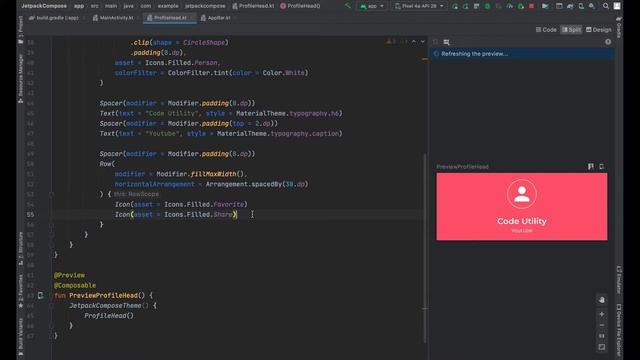Image resolution: width=640 pixels, height=360 pixels.
Task: Click the SDK Manager icon
Action: [x=591, y=6]
